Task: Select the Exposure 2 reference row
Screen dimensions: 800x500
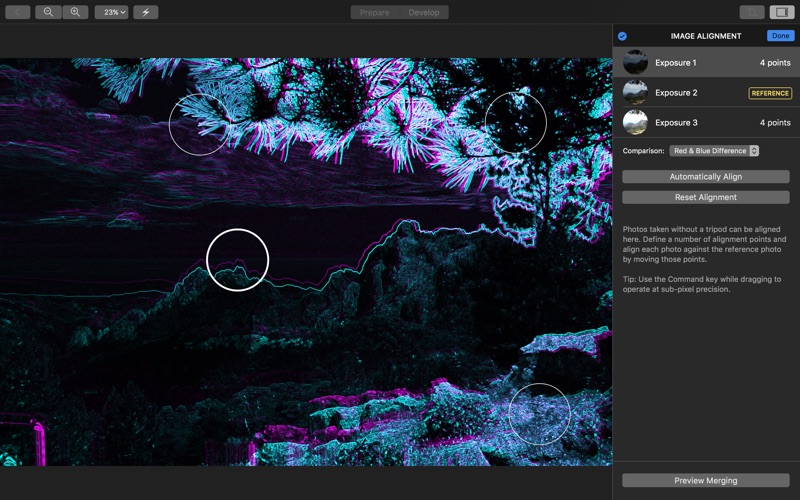Action: coord(690,93)
